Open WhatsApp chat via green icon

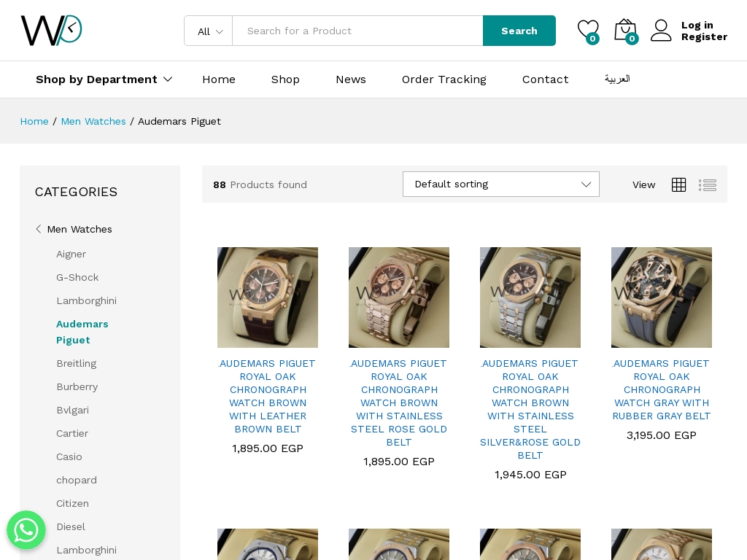pos(26,530)
